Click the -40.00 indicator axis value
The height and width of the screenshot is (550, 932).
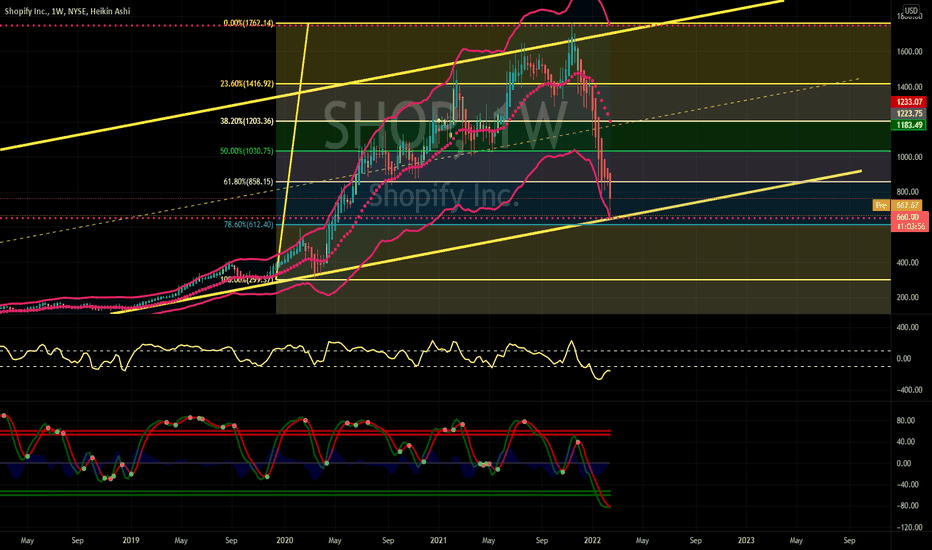(x=908, y=485)
